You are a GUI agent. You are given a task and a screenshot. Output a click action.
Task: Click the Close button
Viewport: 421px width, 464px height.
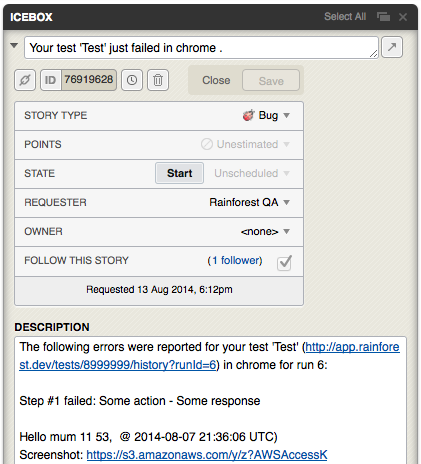click(216, 80)
